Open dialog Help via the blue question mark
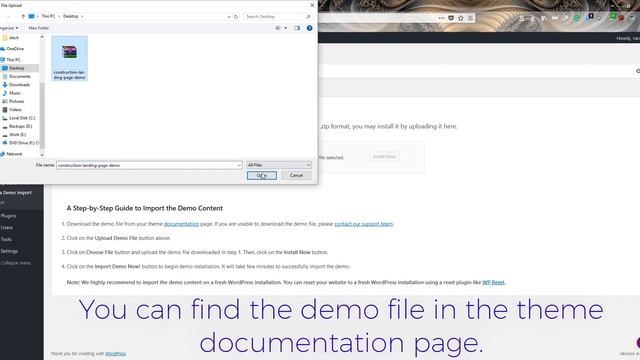Screen dimensions: 640x360 point(309,28)
